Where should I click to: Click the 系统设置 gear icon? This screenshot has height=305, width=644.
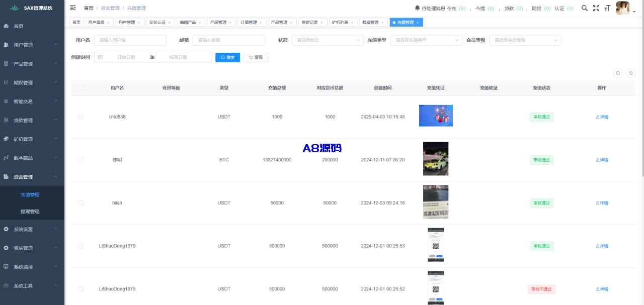tap(6, 229)
